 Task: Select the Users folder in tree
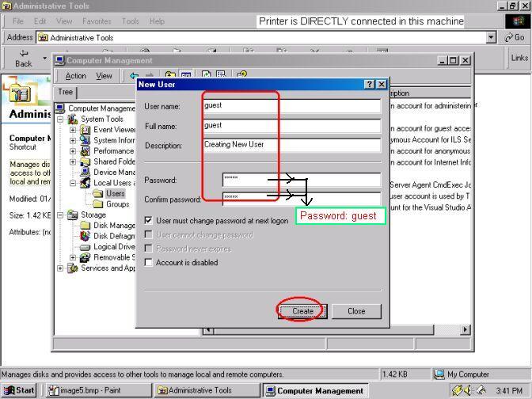(115, 194)
